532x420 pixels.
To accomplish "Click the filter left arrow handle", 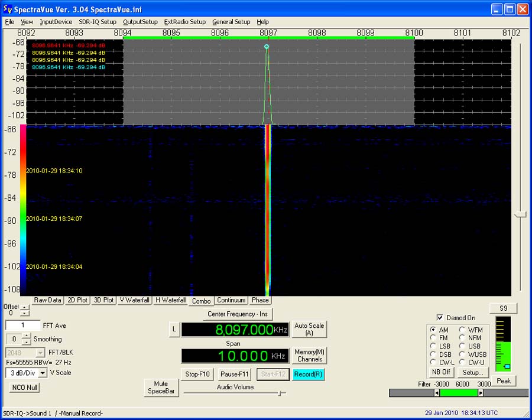I will click(437, 393).
